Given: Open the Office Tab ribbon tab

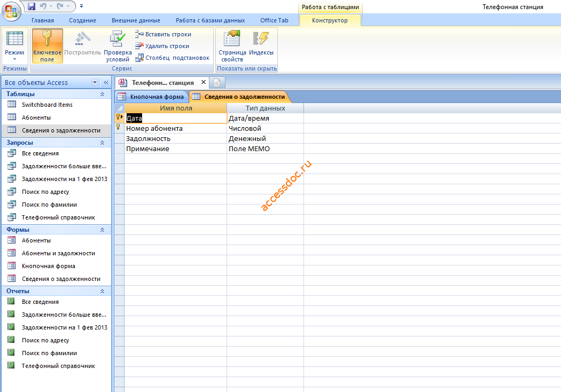Looking at the screenshot, I should point(275,20).
